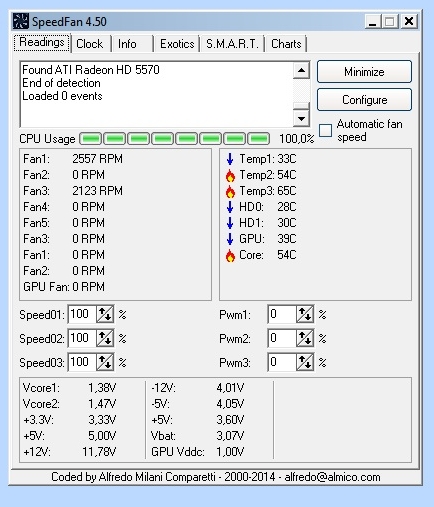
Task: Click the Core 54C reading
Action: [268, 255]
